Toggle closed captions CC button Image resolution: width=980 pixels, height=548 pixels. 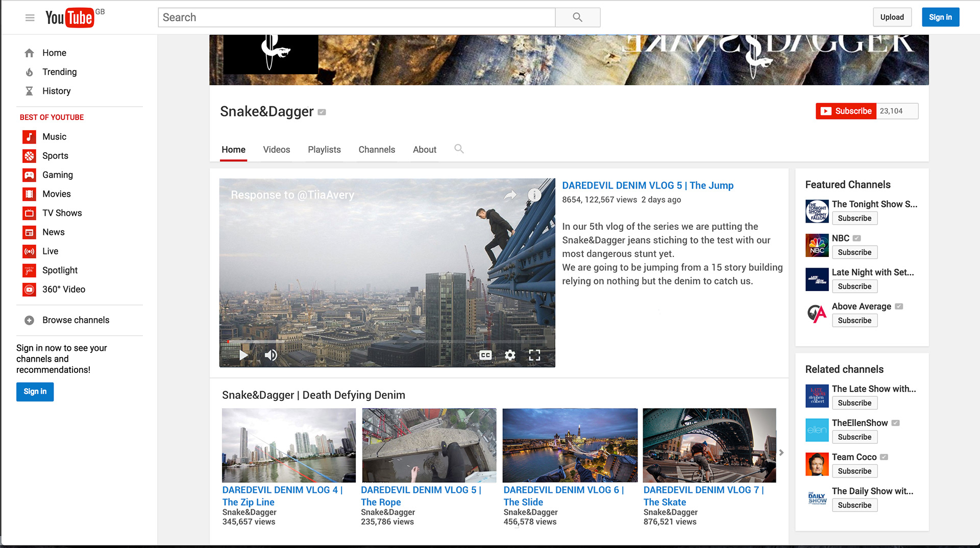(x=485, y=355)
